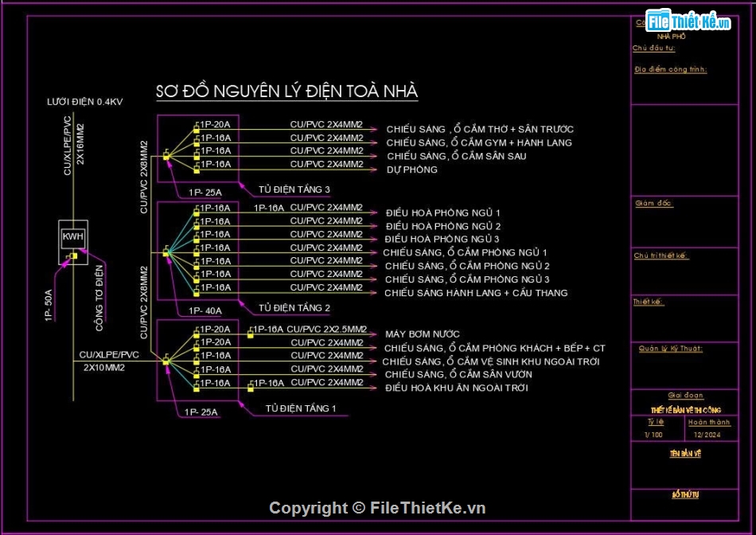
Task: Select 1P- 25A label under floor 1 panel
Action: [201, 412]
